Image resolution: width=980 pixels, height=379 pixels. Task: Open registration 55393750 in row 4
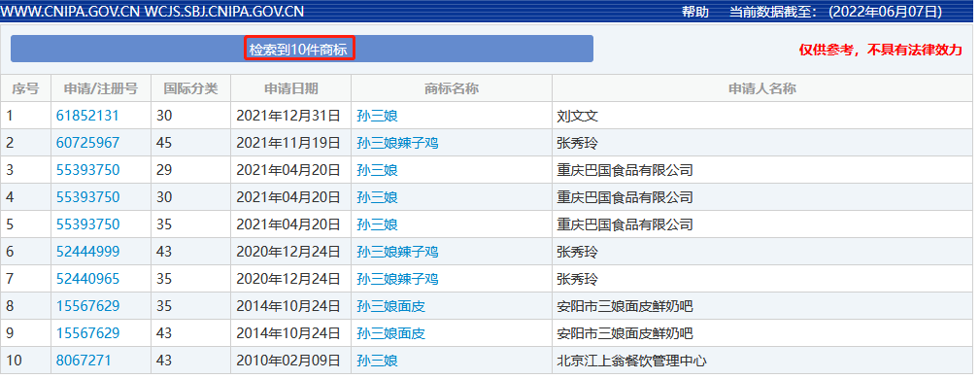click(87, 197)
